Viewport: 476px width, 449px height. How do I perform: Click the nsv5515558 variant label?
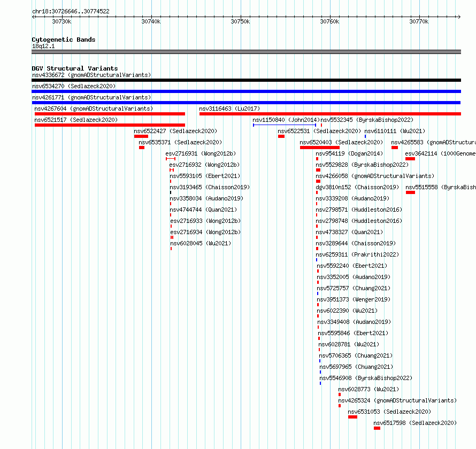[x=441, y=187]
